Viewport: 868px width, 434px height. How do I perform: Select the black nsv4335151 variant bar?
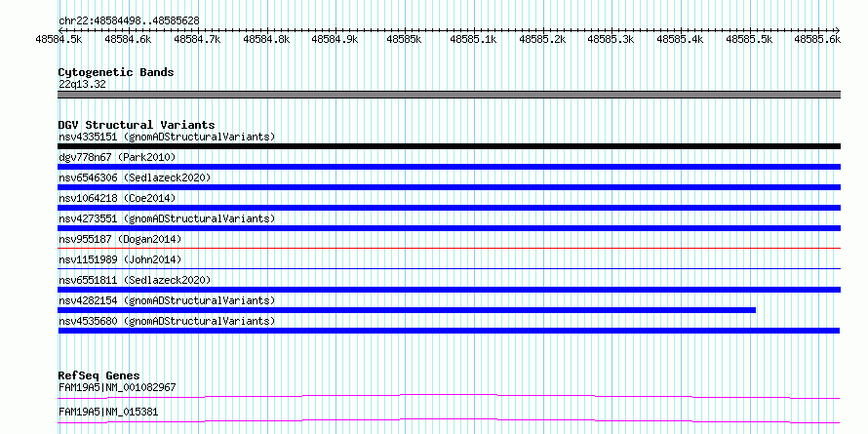pos(450,146)
